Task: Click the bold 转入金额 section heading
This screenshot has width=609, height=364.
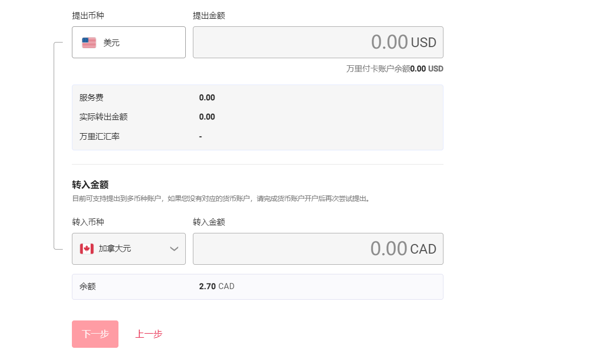Action: (x=91, y=185)
